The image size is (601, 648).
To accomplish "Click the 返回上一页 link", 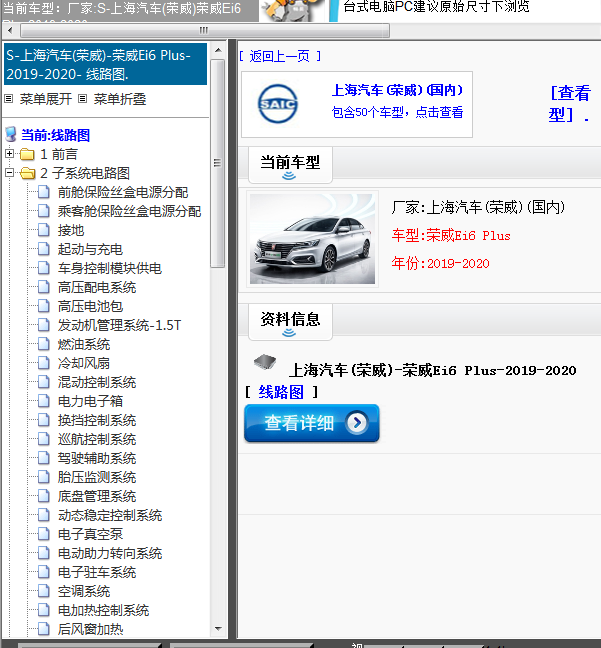I will pyautogui.click(x=280, y=56).
